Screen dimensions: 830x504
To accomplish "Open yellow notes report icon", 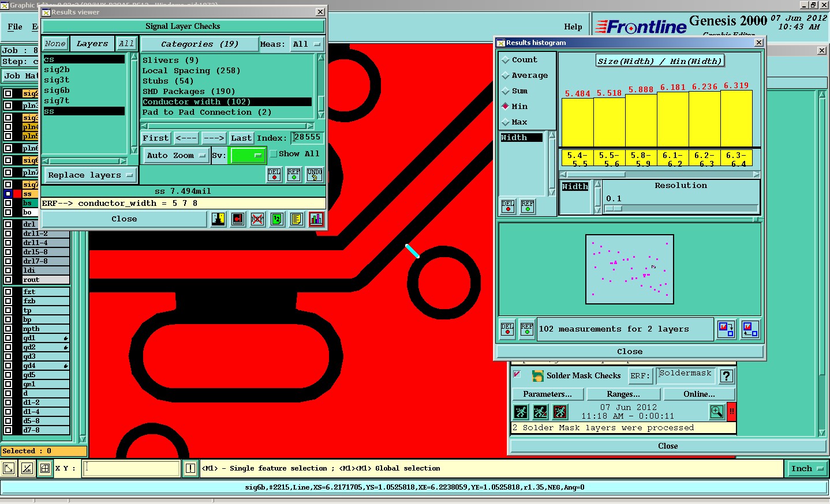I will point(297,219).
